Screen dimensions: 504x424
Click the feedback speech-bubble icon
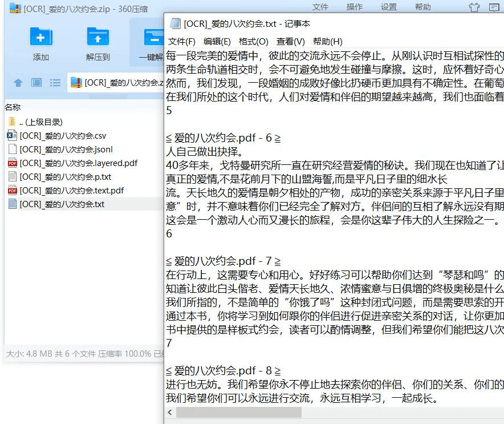pos(493,7)
